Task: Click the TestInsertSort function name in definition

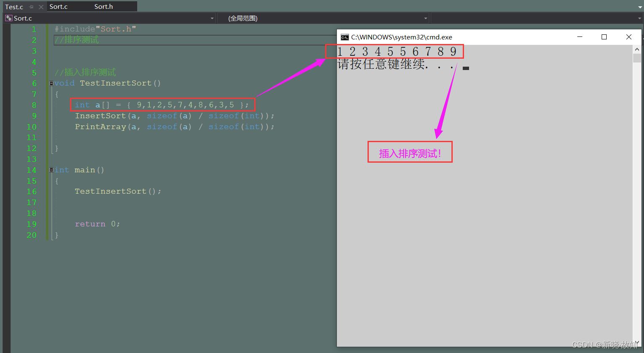Action: pos(115,83)
